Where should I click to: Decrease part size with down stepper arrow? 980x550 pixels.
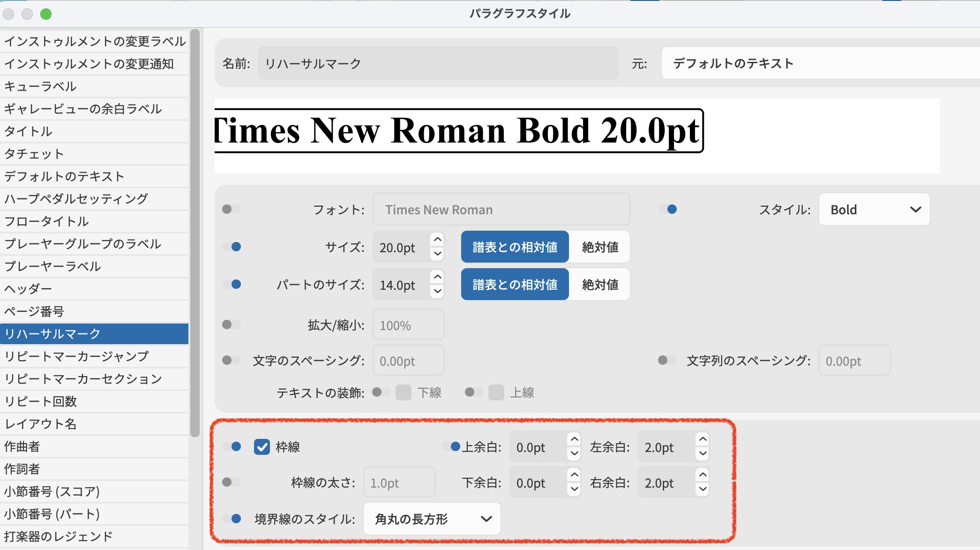pyautogui.click(x=437, y=291)
